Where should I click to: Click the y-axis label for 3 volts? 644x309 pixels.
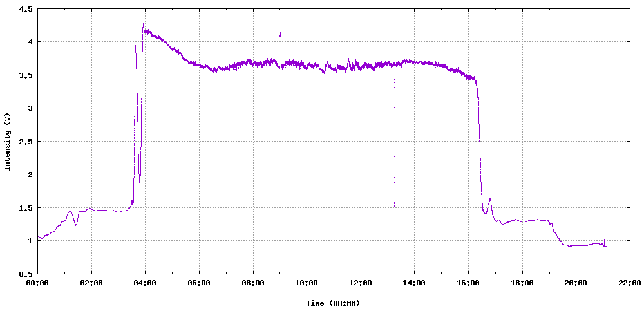[30, 108]
